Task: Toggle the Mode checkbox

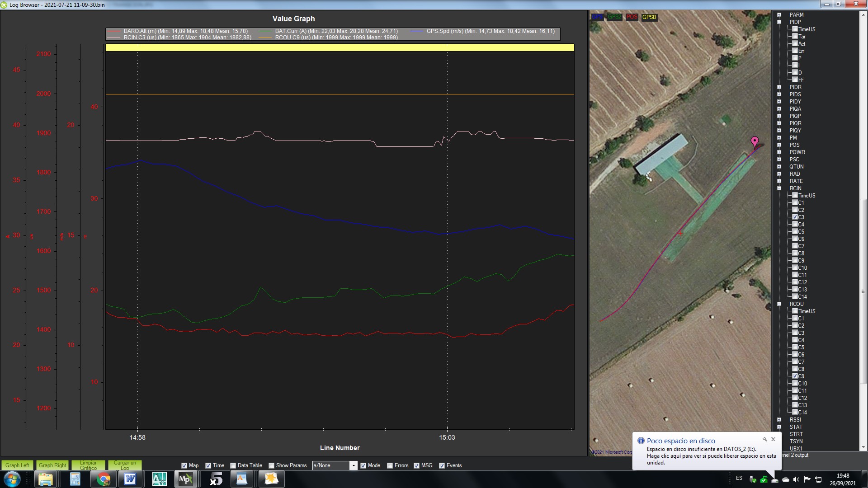Action: point(363,465)
